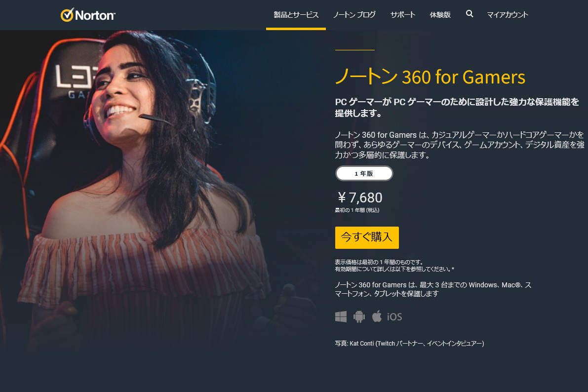Viewport: 588px width, 392px height.
Task: Click the 今すぐ購入 buy button
Action: [367, 237]
